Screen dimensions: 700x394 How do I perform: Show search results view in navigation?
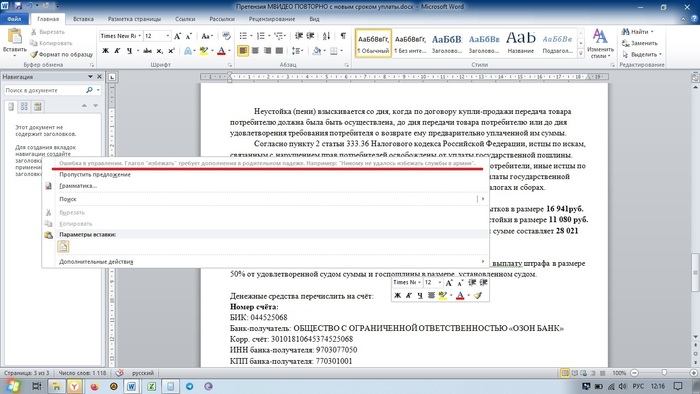click(38, 106)
